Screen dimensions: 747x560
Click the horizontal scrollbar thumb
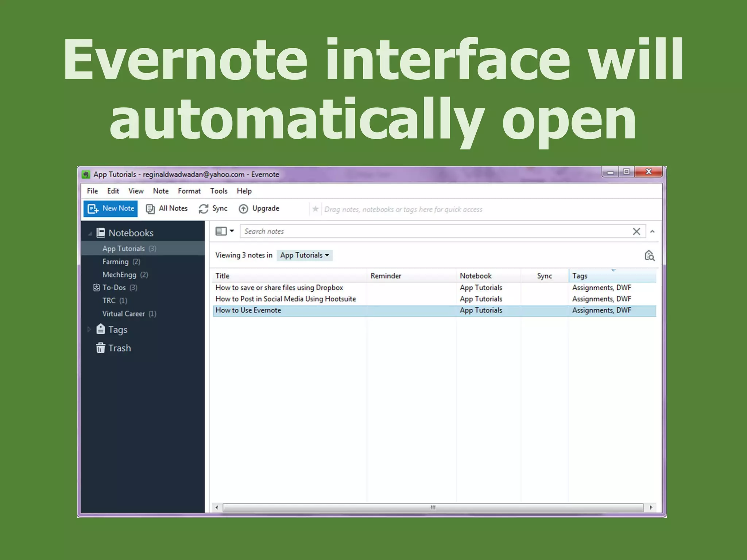433,507
